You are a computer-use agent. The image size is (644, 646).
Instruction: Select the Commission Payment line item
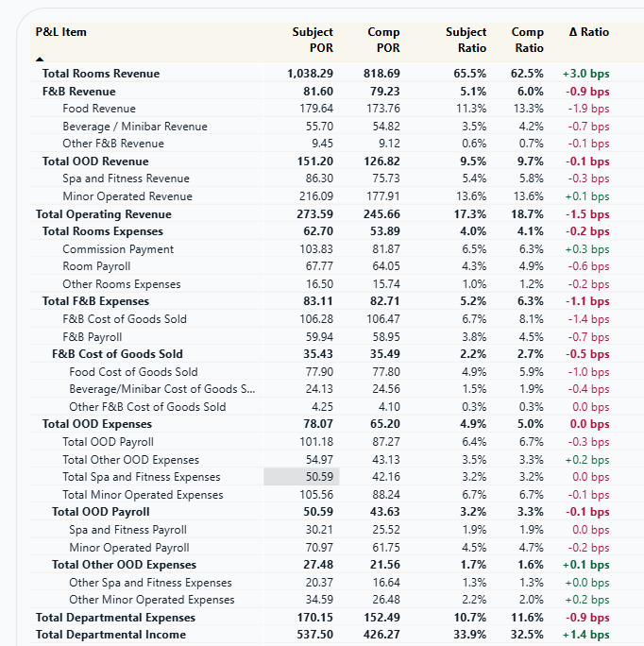tap(118, 249)
